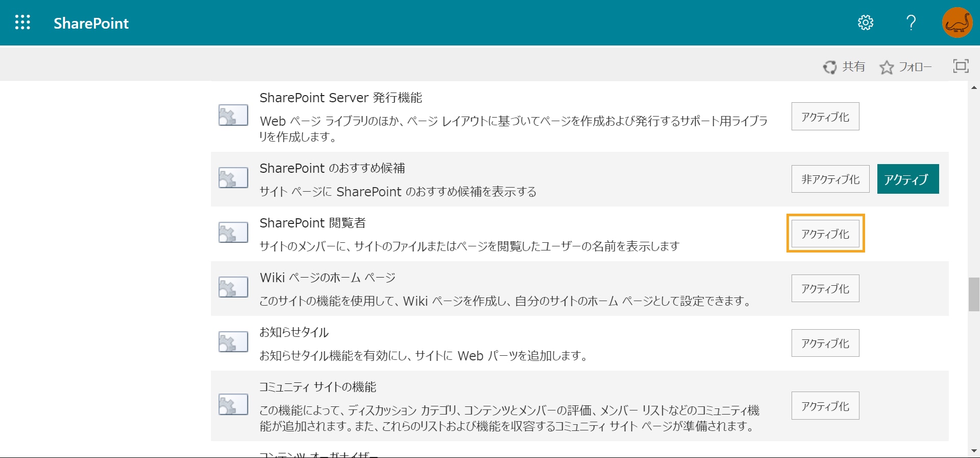Click the SharePoint Server 発行機能 title text
Screen dimensions: 980x458
(x=341, y=98)
